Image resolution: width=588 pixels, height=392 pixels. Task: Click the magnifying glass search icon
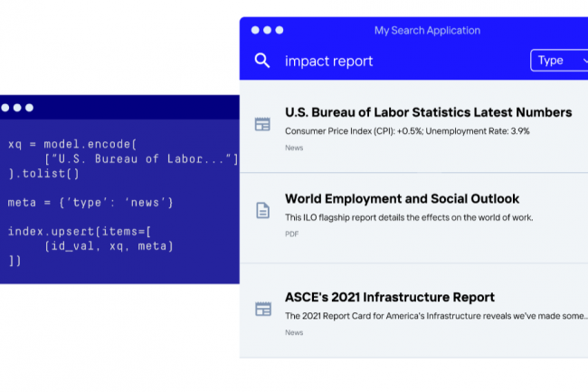point(262,61)
